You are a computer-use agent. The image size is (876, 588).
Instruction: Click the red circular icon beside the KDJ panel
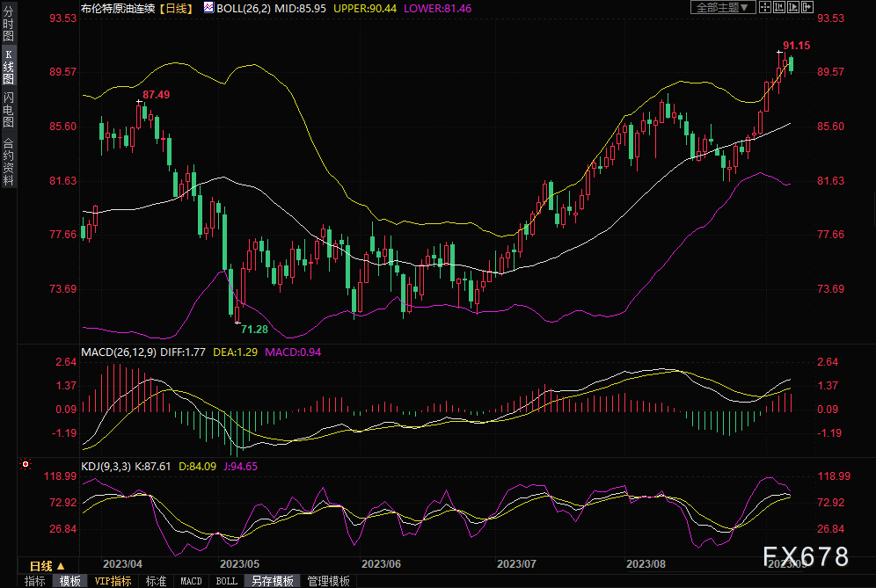click(26, 463)
